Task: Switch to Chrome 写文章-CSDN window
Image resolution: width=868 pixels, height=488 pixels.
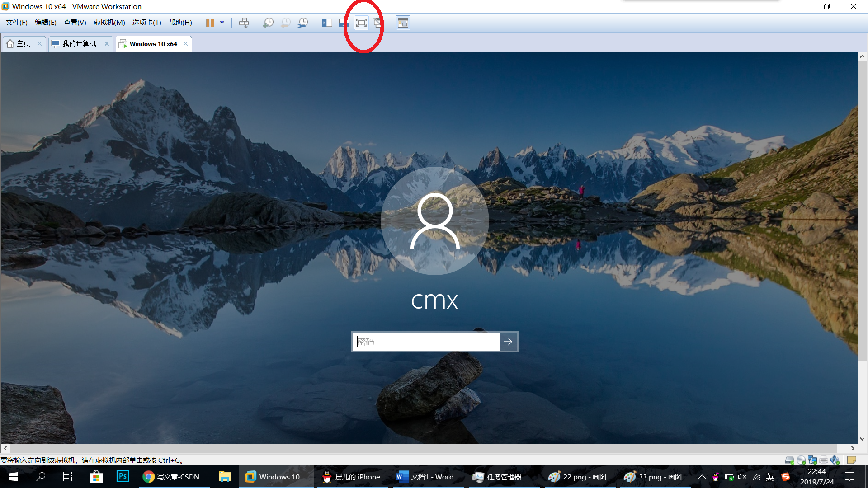Action: [174, 477]
